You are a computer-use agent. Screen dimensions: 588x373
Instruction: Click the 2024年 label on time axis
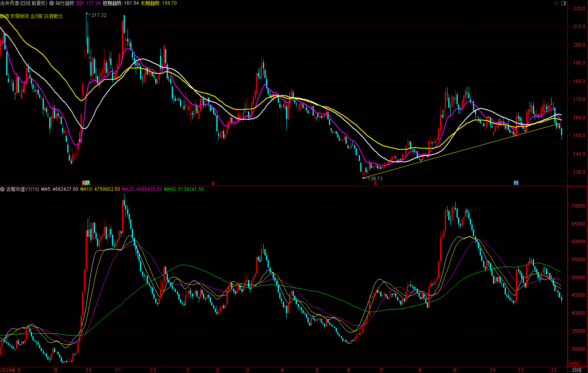8,370
